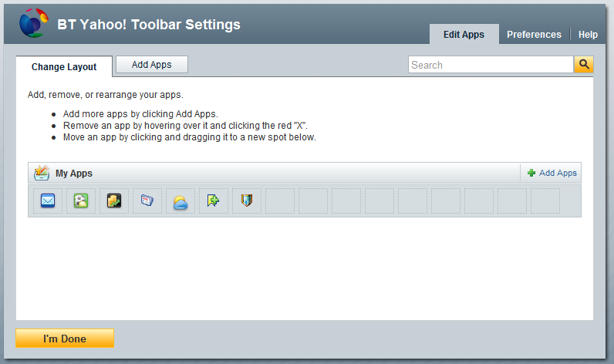Select the security shield app icon
The height and width of the screenshot is (364, 614).
tap(246, 201)
